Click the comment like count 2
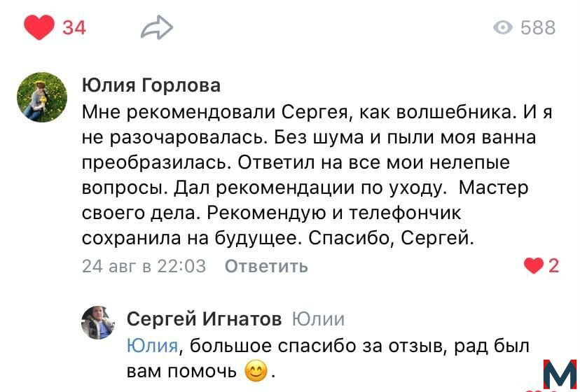This screenshot has height=392, width=580. (x=553, y=266)
